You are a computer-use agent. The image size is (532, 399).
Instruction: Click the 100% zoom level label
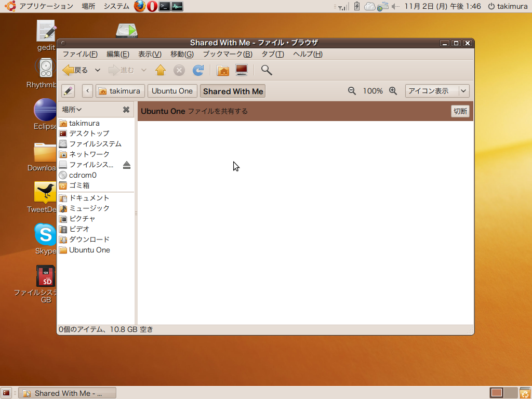(373, 91)
